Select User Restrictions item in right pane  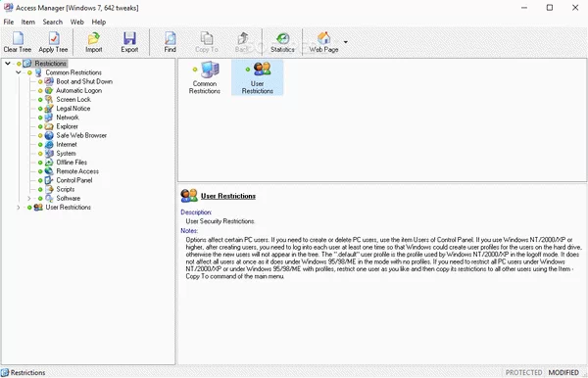click(257, 77)
